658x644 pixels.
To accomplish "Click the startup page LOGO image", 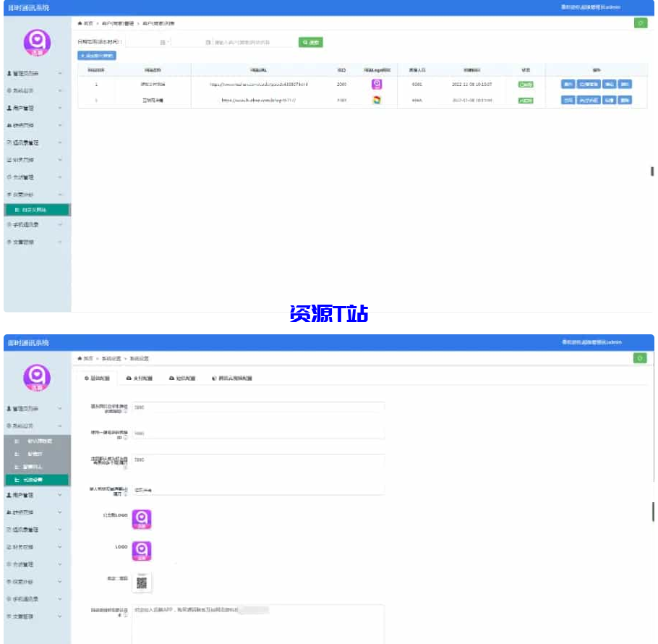I will (x=142, y=520).
